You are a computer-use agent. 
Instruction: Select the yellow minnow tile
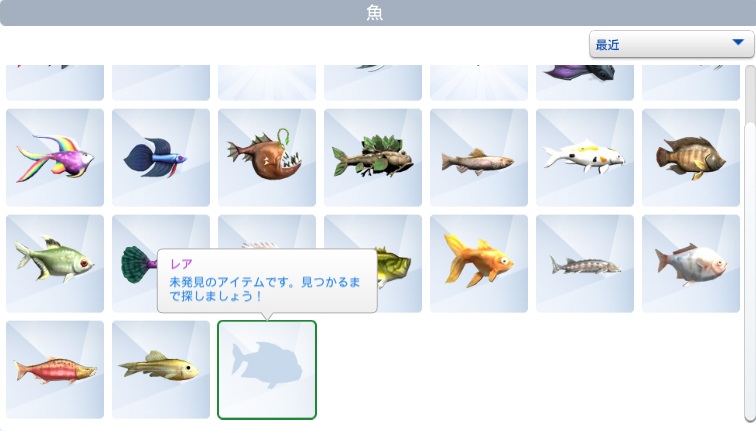[161, 370]
